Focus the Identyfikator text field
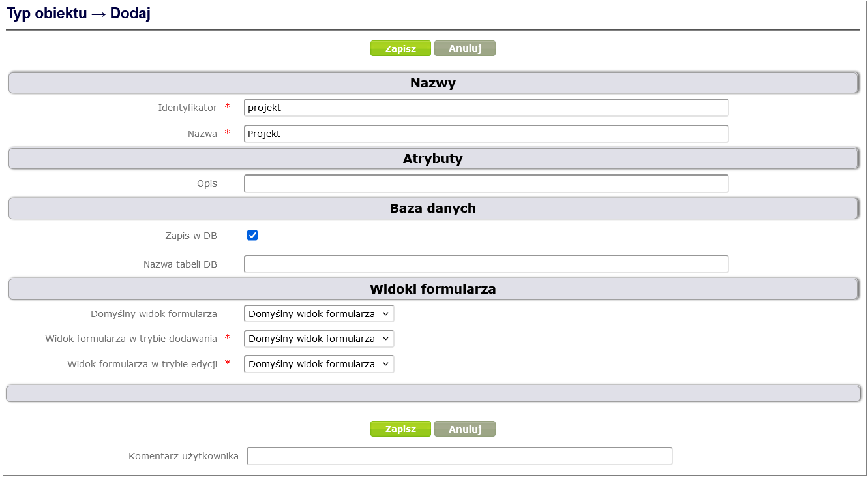Image resolution: width=868 pixels, height=477 pixels. (x=486, y=108)
